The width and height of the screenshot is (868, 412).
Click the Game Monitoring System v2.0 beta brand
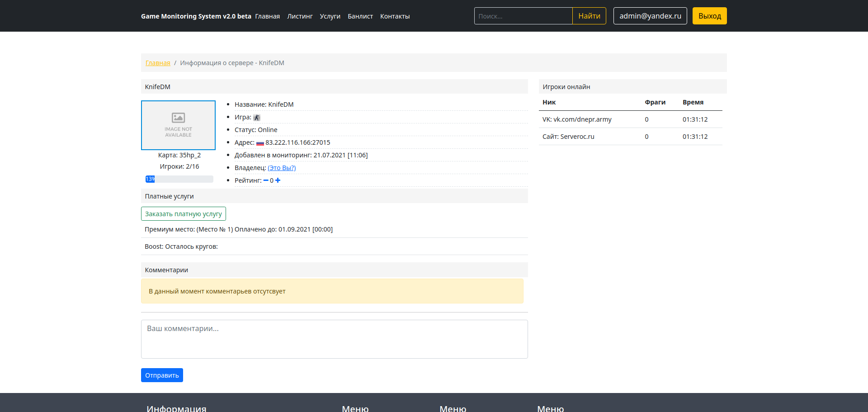coord(196,16)
